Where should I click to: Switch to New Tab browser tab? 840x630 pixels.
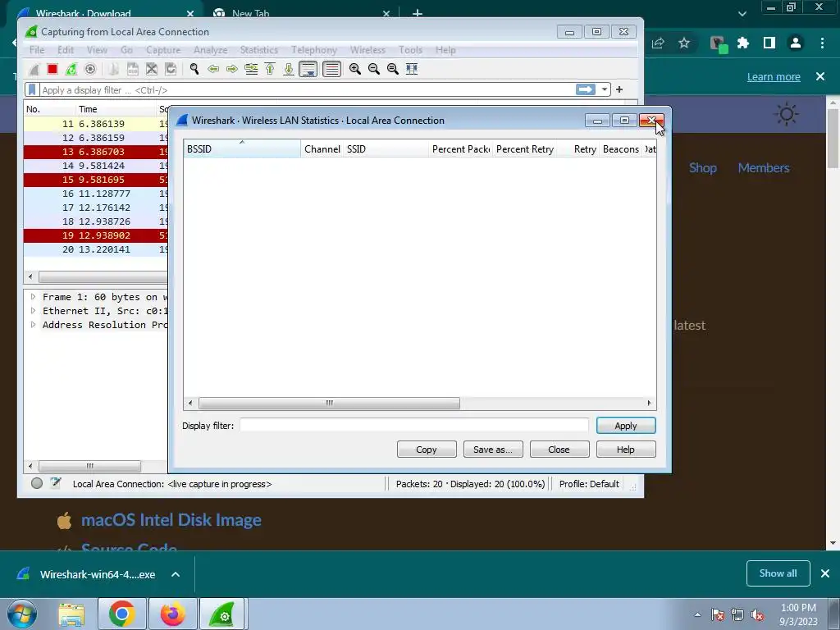(300, 13)
